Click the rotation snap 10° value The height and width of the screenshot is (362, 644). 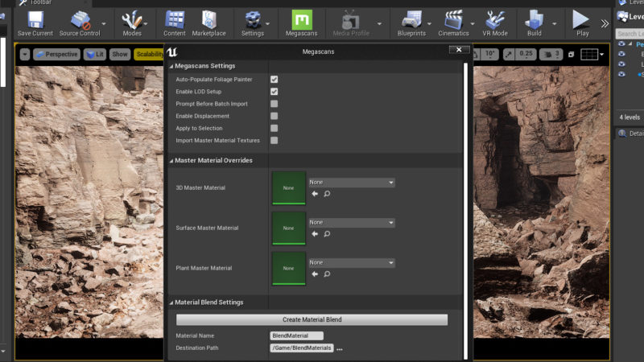pyautogui.click(x=489, y=54)
